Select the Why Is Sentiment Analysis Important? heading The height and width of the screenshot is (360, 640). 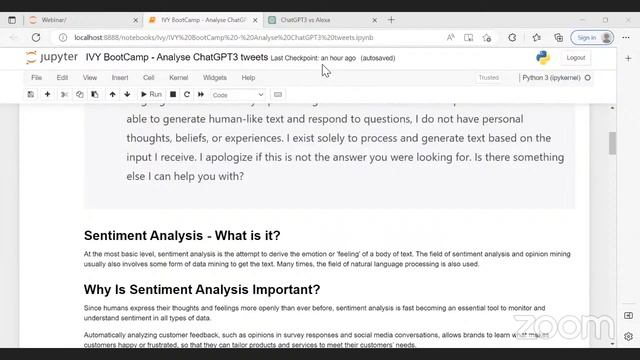coord(202,289)
